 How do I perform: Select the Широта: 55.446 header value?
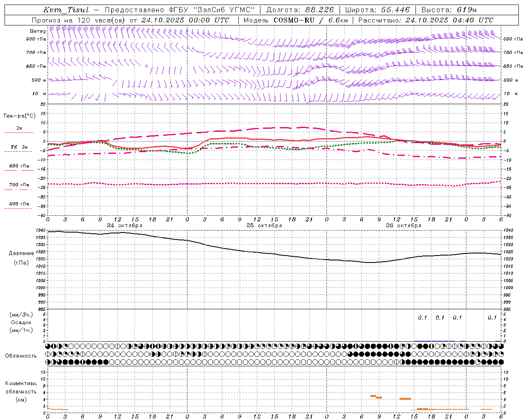pyautogui.click(x=377, y=10)
